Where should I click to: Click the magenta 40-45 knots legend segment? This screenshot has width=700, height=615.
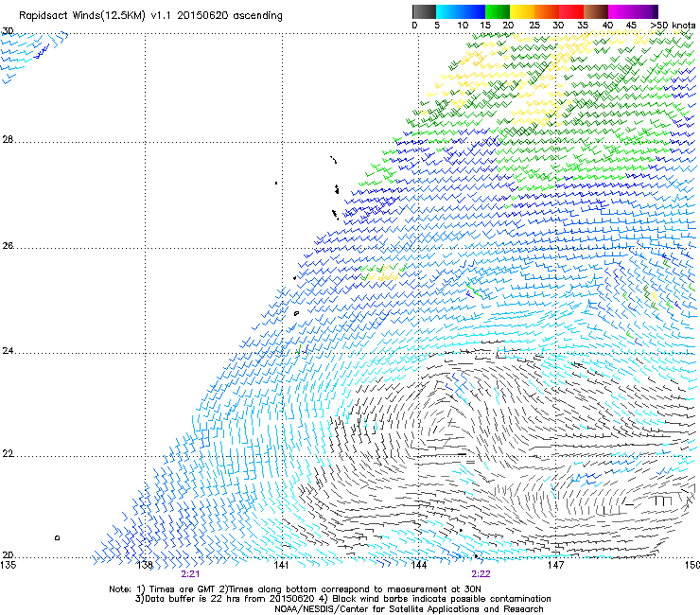click(621, 11)
